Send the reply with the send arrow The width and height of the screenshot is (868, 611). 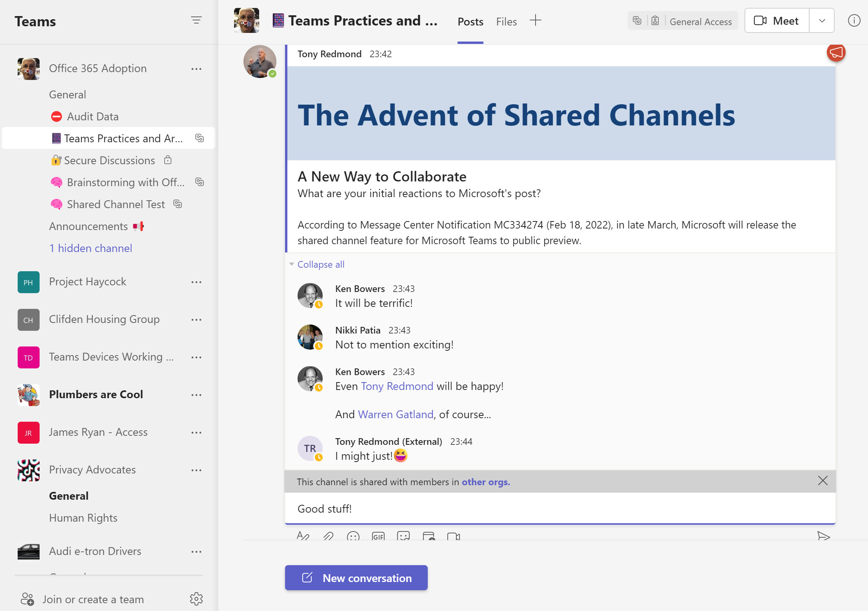823,536
